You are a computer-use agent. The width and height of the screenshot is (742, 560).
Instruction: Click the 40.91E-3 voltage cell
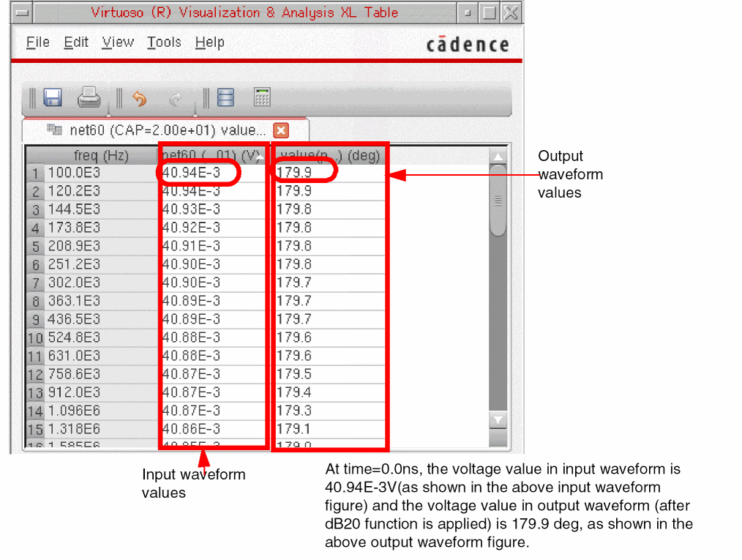[x=214, y=246]
